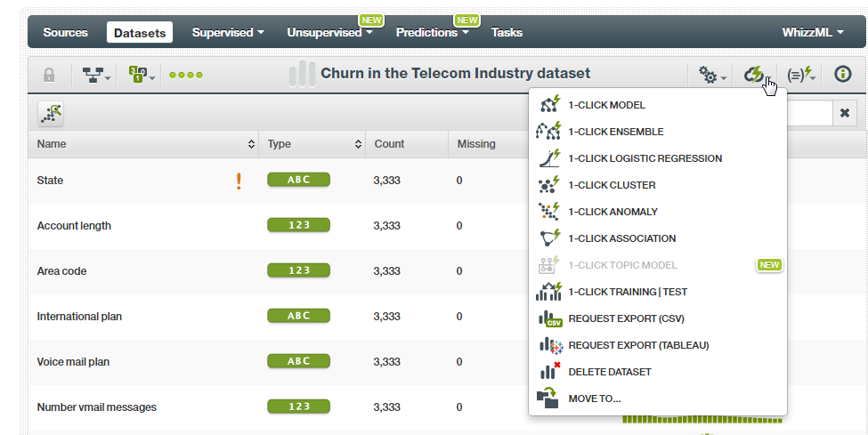
Task: Click the lock privacy icon
Action: 49,76
